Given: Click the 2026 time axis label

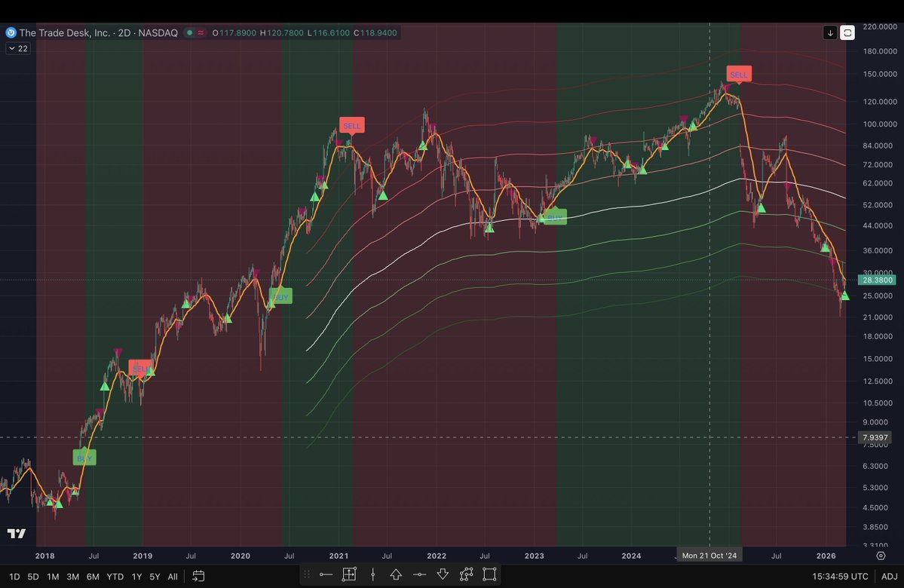Looking at the screenshot, I should (x=826, y=556).
